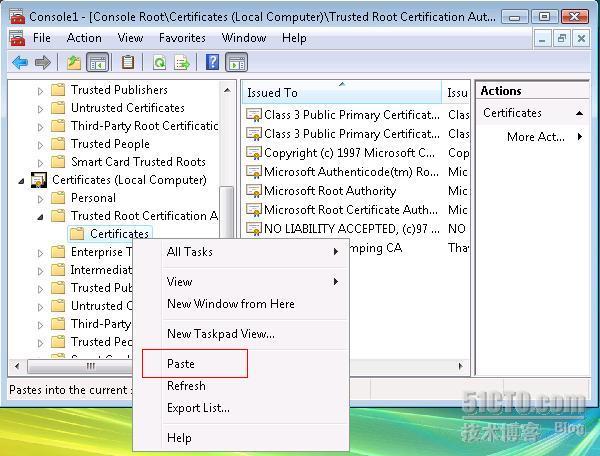Minimize the inner MMC child window
Viewport: 600px width, 456px height.
[x=542, y=39]
